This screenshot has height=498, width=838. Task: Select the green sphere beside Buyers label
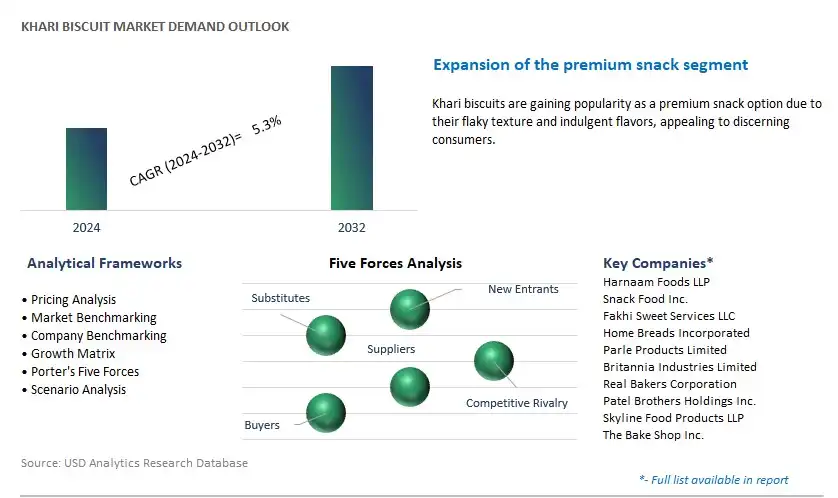point(326,413)
